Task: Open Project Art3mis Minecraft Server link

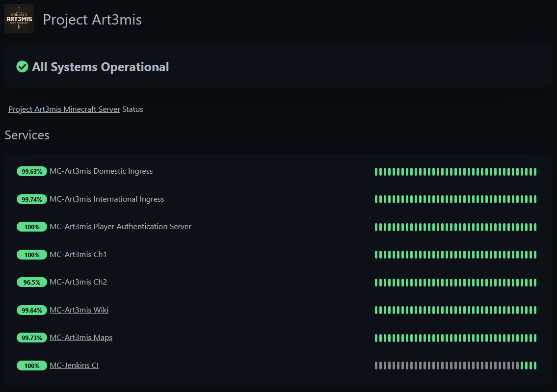Action: tap(64, 109)
